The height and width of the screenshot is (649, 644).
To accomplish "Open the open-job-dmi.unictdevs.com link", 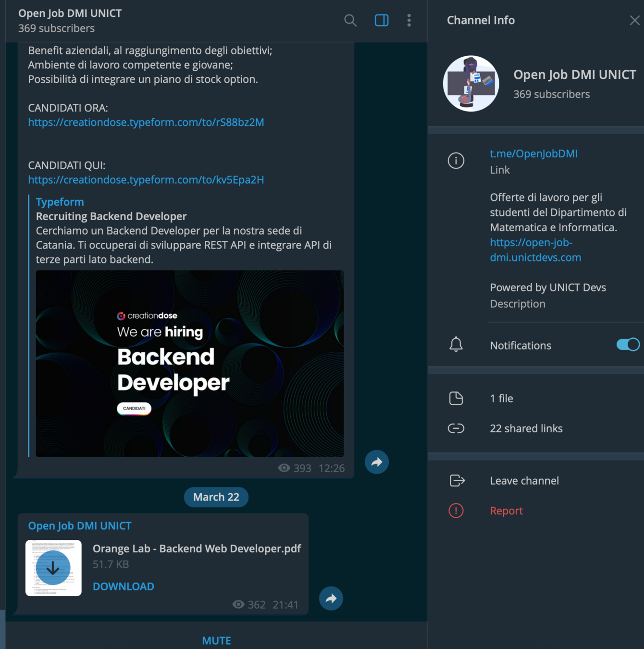I will coord(535,250).
